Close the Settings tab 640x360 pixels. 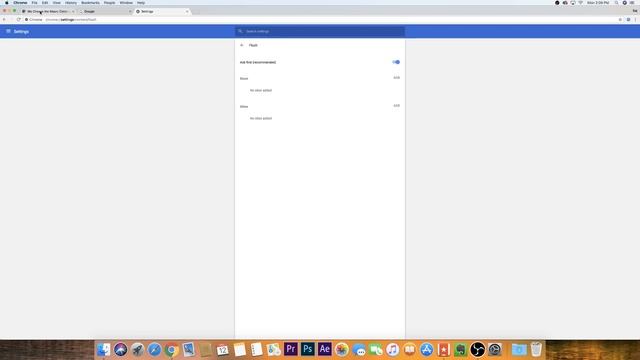[x=187, y=11]
